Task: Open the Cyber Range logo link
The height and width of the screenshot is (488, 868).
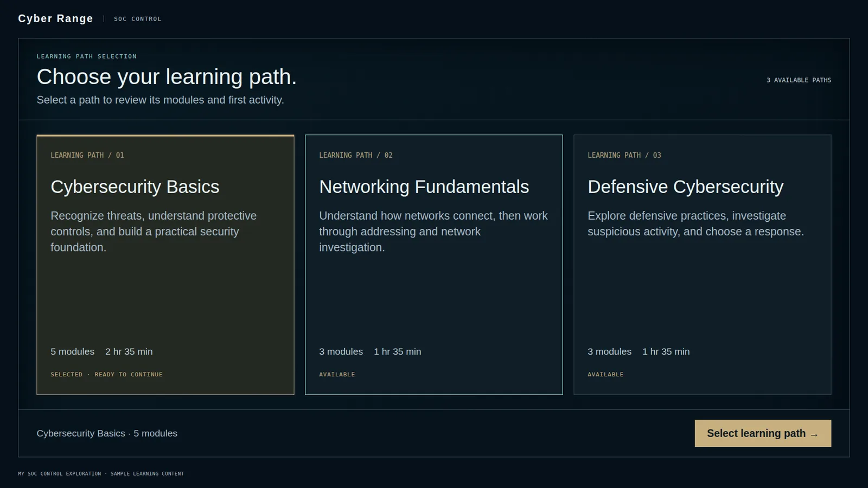Action: (x=55, y=18)
